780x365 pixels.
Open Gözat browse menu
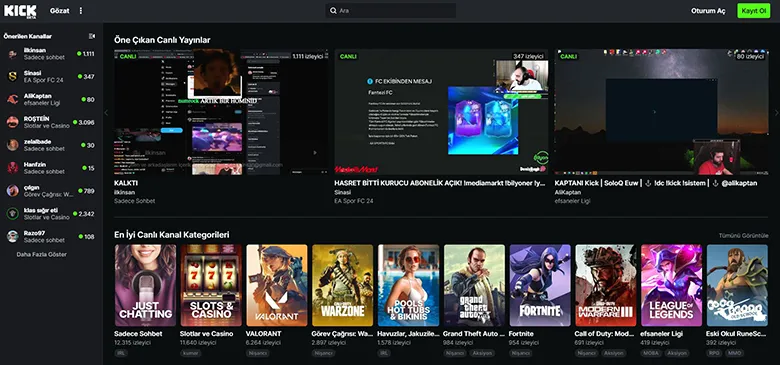60,11
